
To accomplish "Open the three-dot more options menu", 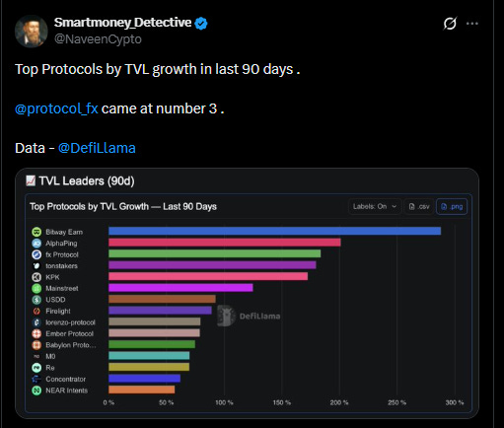I will (472, 24).
